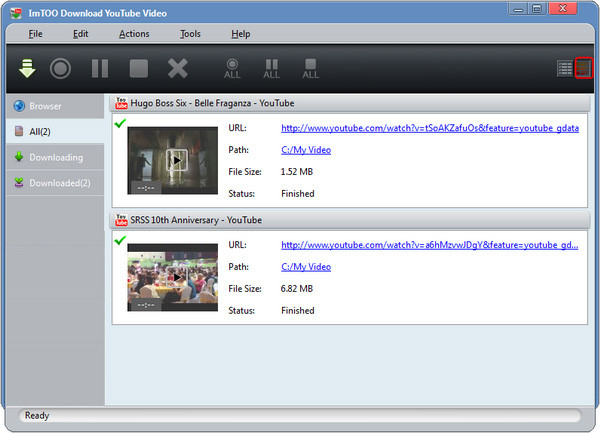The width and height of the screenshot is (600, 433).
Task: Open the SRSS 10th Anniversary YouTube URL link
Action: (x=429, y=245)
